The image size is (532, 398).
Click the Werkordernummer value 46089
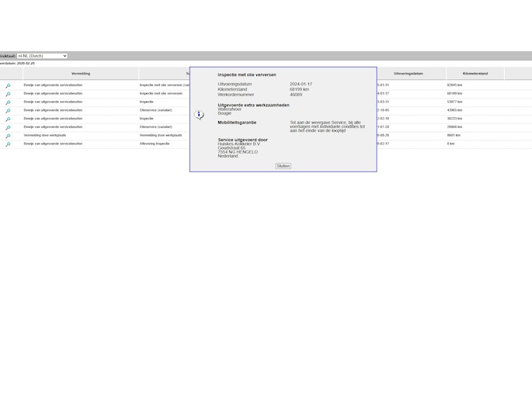pyautogui.click(x=296, y=95)
